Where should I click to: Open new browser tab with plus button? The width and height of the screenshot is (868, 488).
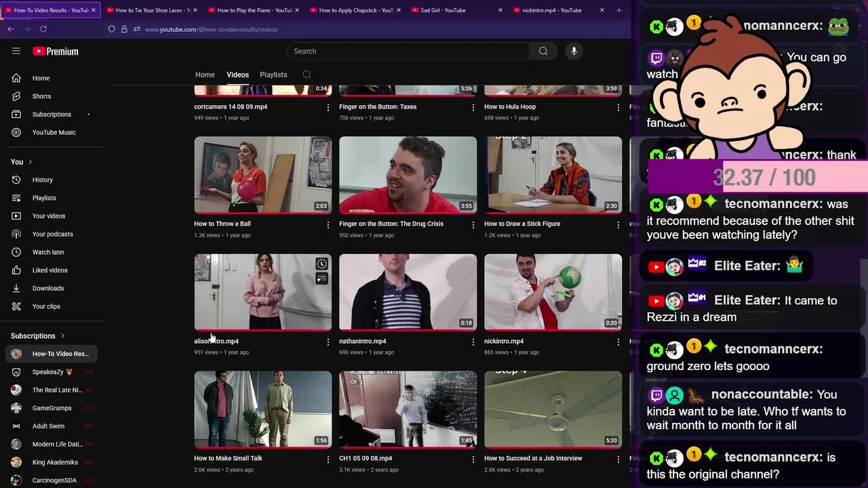[618, 10]
